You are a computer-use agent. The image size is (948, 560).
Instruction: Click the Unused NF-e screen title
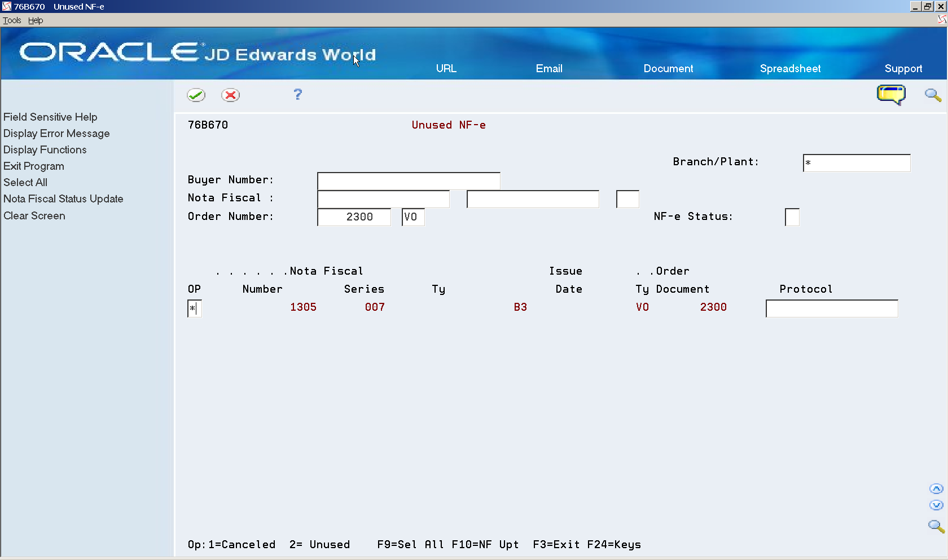tap(449, 125)
